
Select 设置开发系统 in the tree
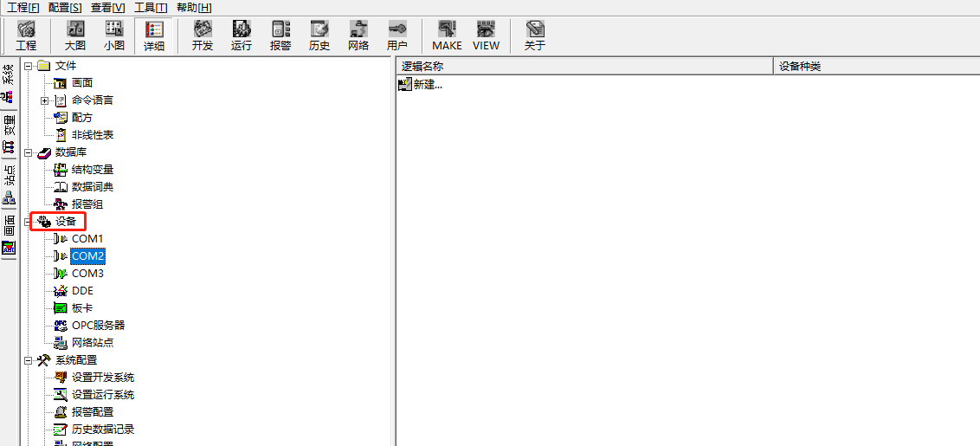pos(103,378)
